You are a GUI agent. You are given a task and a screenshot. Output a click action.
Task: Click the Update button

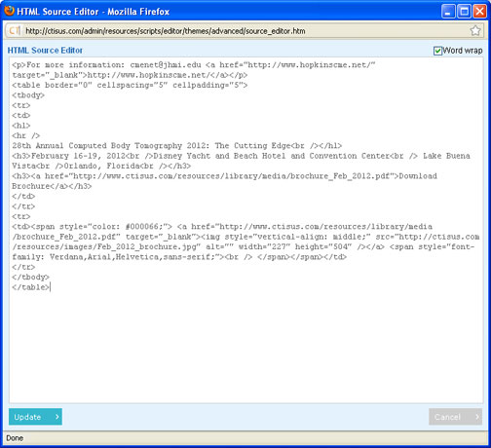pyautogui.click(x=35, y=417)
